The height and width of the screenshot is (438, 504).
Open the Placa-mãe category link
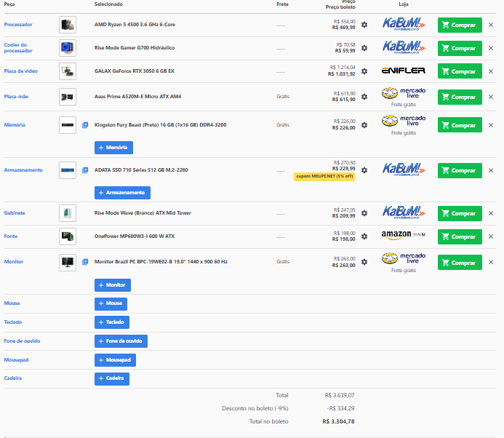coord(16,97)
